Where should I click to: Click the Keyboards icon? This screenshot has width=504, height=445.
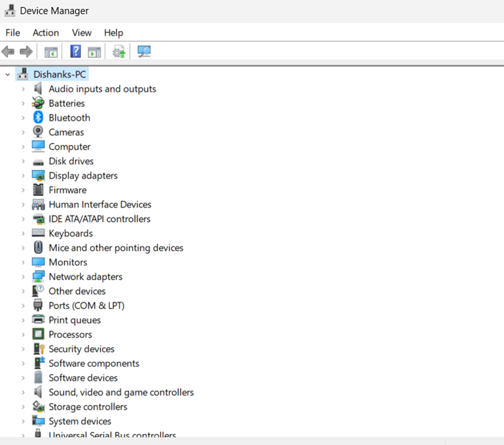[x=38, y=233]
